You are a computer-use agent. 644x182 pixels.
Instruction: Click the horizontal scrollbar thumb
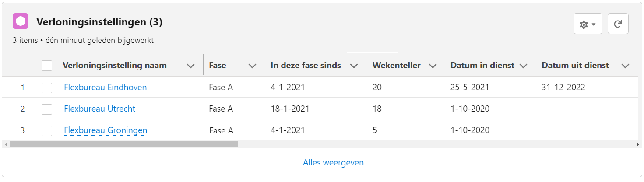pyautogui.click(x=124, y=144)
